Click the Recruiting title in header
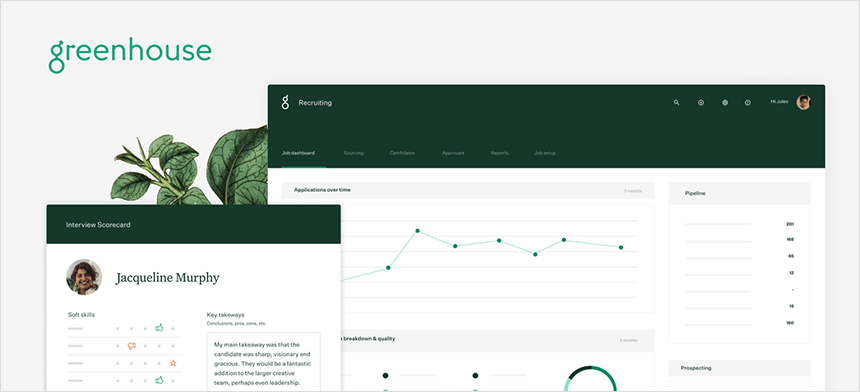 point(315,103)
